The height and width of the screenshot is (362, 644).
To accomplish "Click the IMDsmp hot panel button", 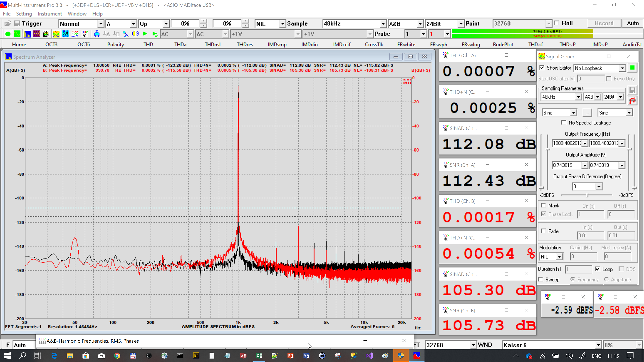I will click(x=277, y=44).
